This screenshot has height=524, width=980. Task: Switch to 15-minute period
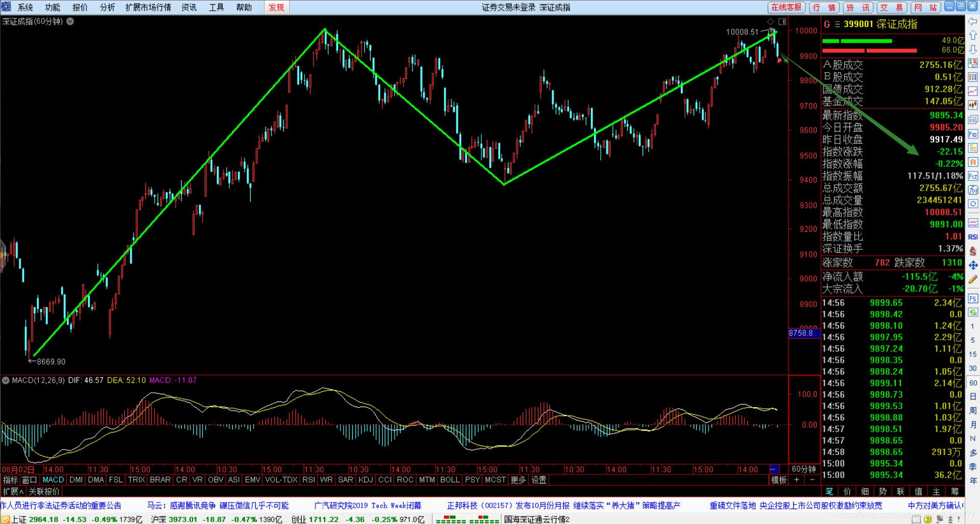click(973, 354)
